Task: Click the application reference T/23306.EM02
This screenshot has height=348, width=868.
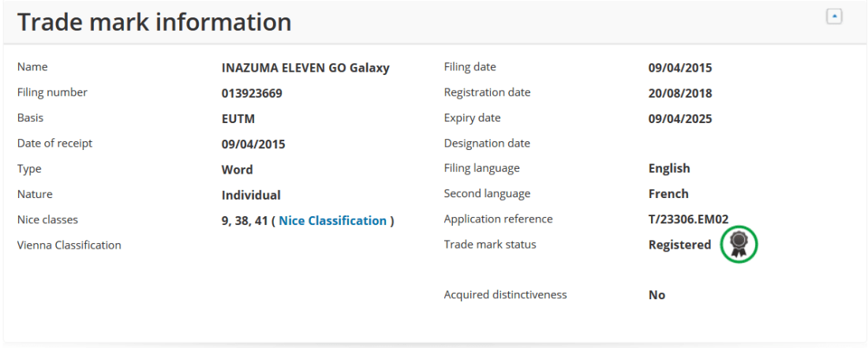Action: click(689, 219)
